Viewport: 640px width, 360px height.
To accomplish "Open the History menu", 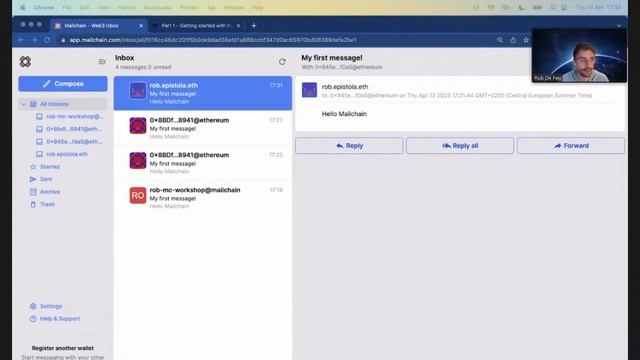I will tap(127, 7).
